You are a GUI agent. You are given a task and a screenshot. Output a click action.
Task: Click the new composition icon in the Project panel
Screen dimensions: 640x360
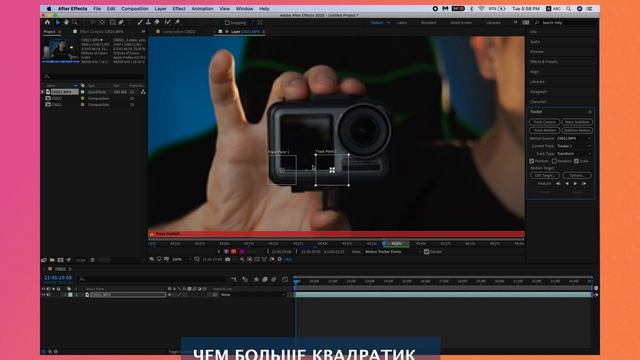[x=60, y=260]
